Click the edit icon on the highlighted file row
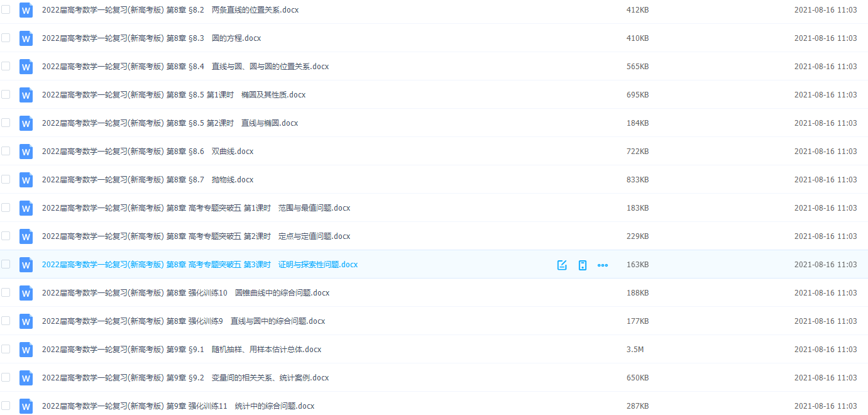Viewport: 868px width, 415px height. coord(561,265)
